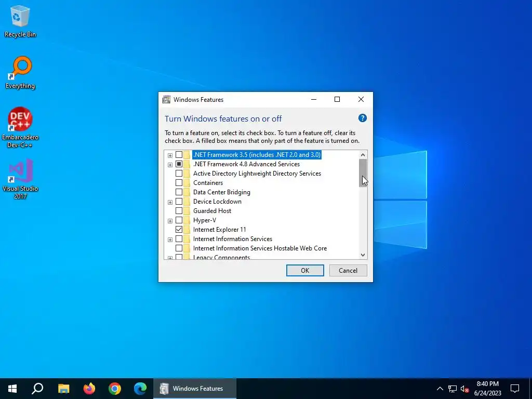The width and height of the screenshot is (532, 399).
Task: Click the Device Lockdown folder icon
Action: point(187,202)
